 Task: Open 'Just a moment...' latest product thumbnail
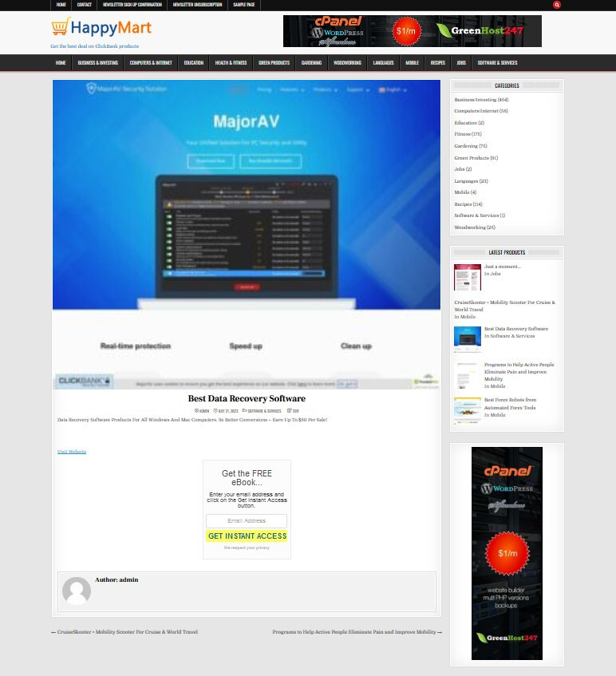(x=468, y=277)
